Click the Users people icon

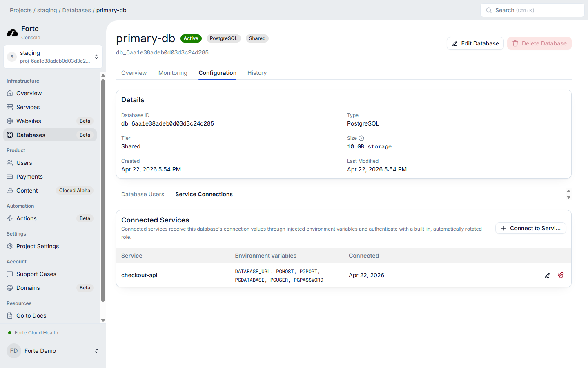[x=10, y=163]
